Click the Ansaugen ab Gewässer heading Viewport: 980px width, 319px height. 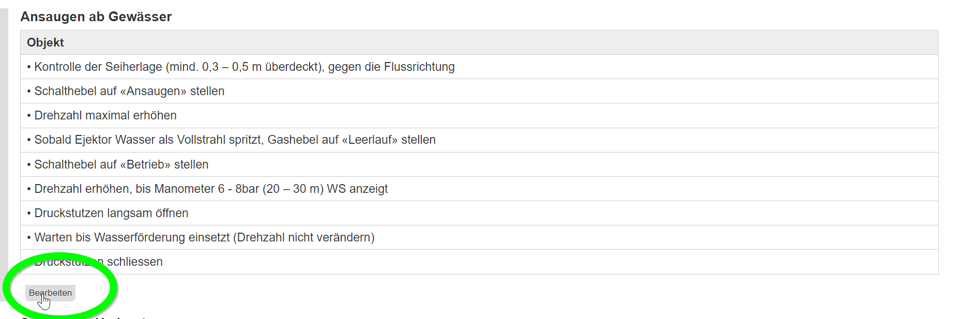[x=96, y=17]
